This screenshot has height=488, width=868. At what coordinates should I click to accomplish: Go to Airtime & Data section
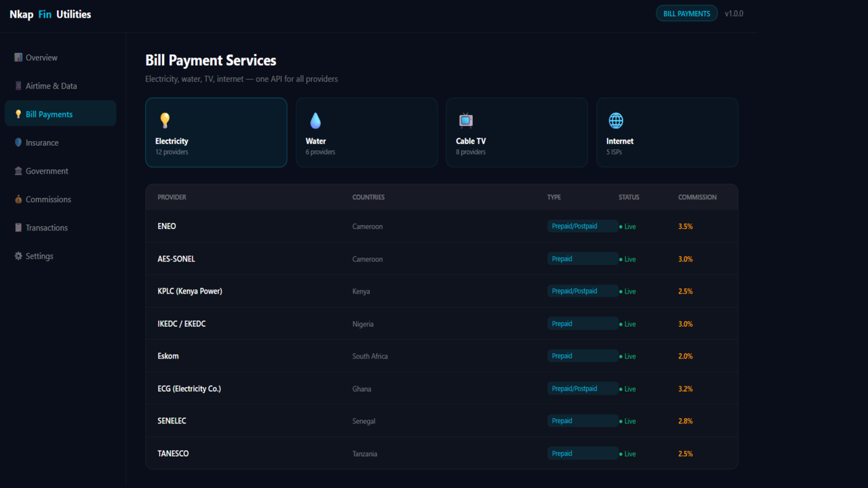click(60, 86)
